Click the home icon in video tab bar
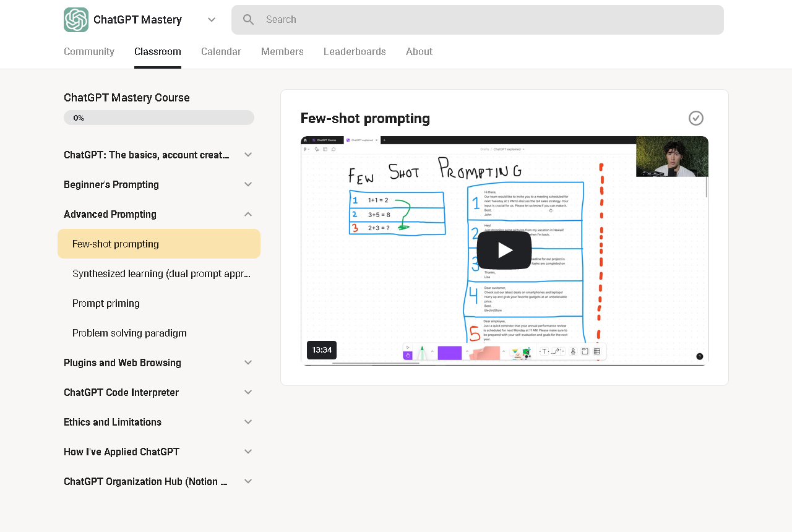 (x=306, y=140)
